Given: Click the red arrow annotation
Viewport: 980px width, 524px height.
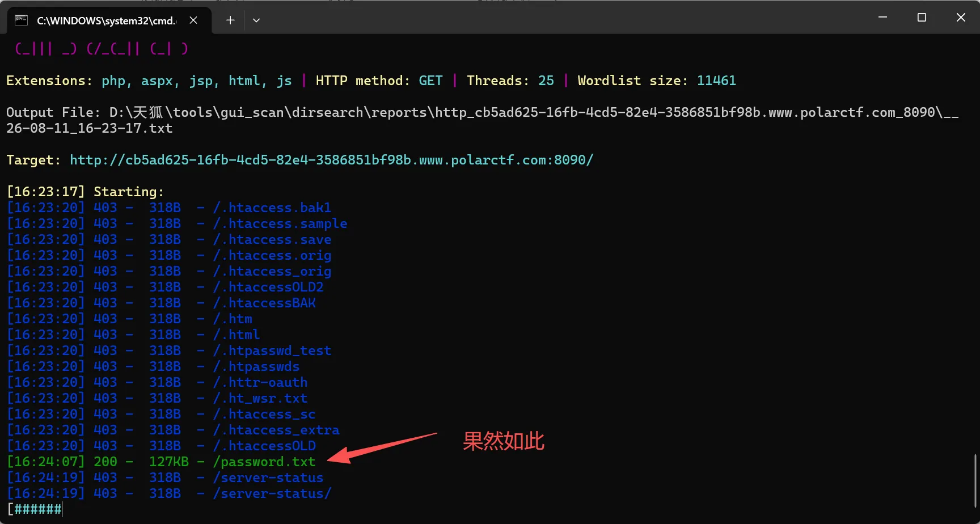Looking at the screenshot, I should click(382, 448).
